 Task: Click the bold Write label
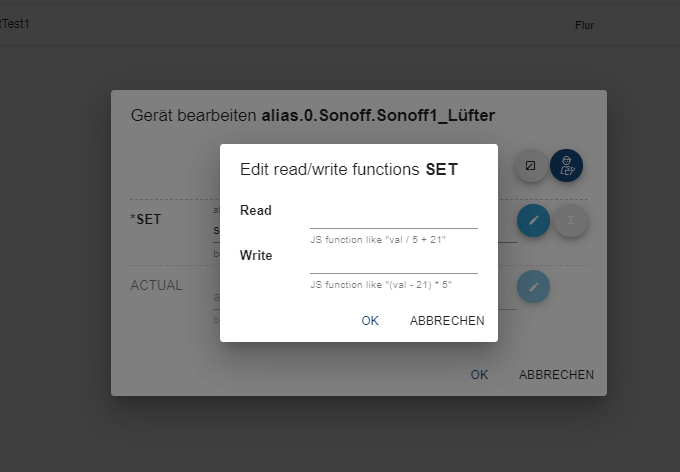(x=256, y=256)
